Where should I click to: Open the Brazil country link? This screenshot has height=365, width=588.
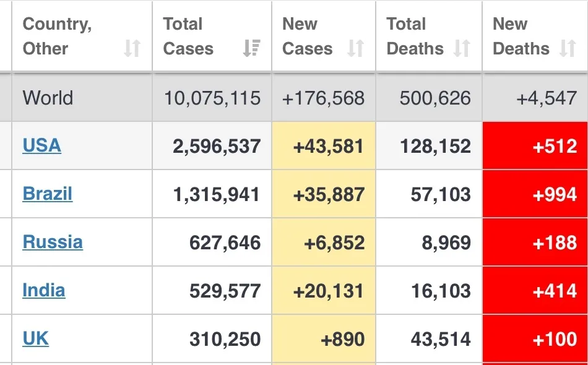[x=47, y=194]
